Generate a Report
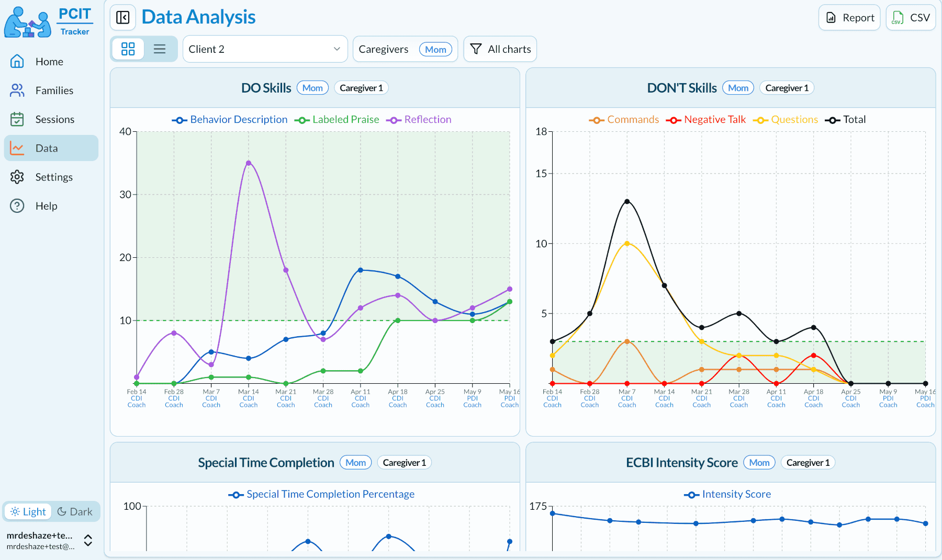This screenshot has width=942, height=560. [x=849, y=18]
